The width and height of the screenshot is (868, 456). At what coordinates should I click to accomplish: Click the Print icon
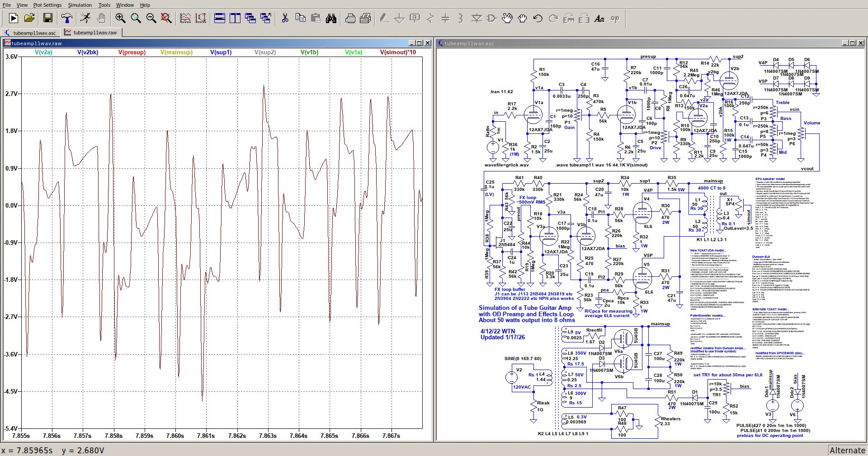coord(350,18)
